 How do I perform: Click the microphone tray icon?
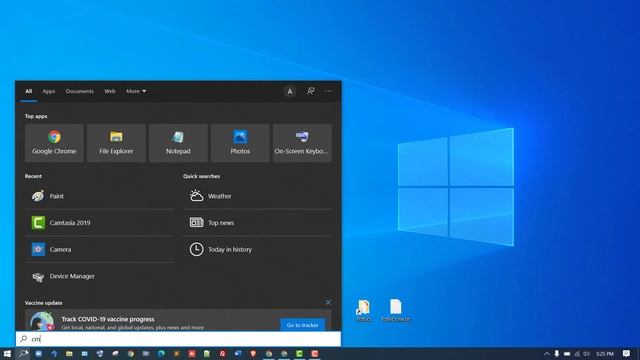(557, 353)
